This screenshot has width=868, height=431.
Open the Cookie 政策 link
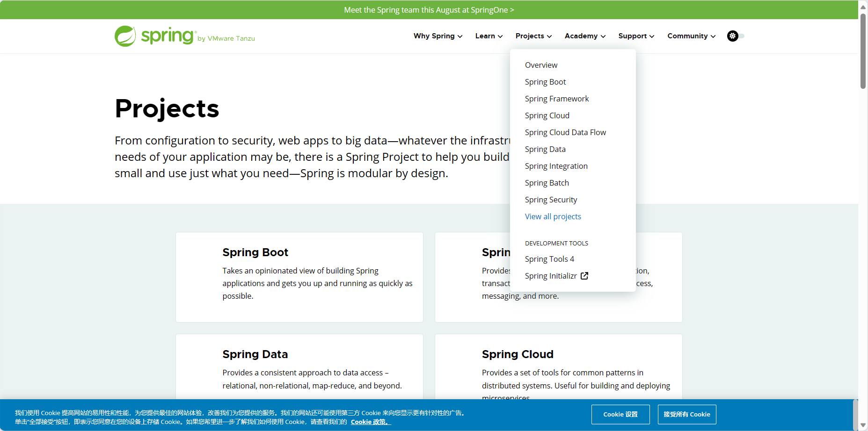coord(371,422)
